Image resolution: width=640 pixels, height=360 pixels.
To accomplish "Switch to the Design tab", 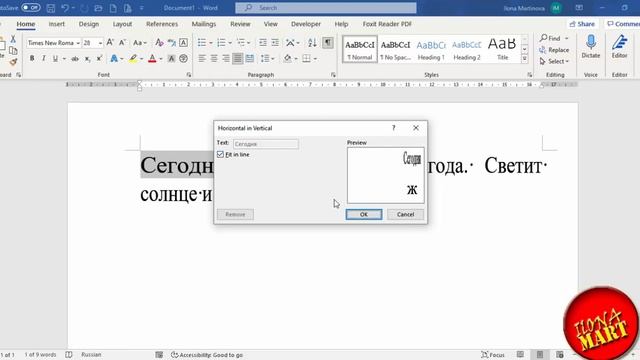I will pos(89,24).
